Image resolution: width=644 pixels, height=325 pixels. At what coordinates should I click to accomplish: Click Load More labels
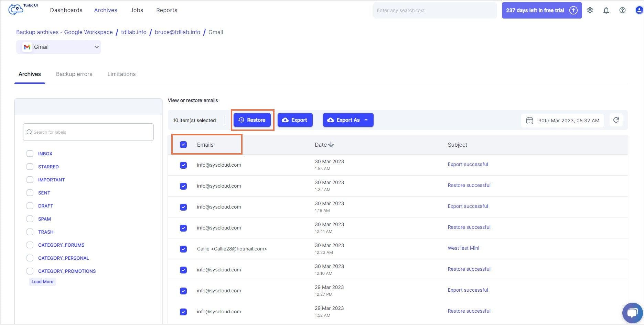[x=42, y=282]
